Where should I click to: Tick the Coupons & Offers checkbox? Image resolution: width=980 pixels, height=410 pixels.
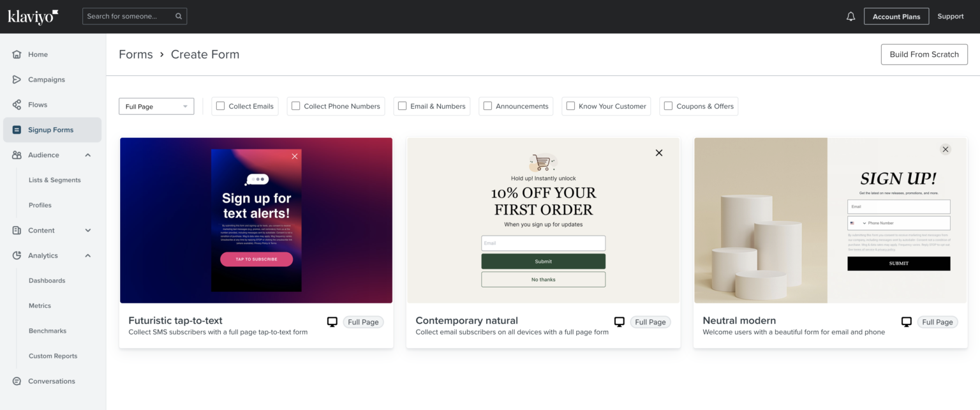[x=668, y=106]
